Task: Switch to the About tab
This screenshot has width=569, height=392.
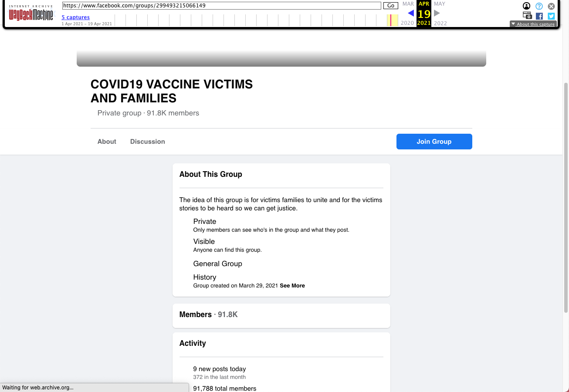Action: pyautogui.click(x=106, y=141)
